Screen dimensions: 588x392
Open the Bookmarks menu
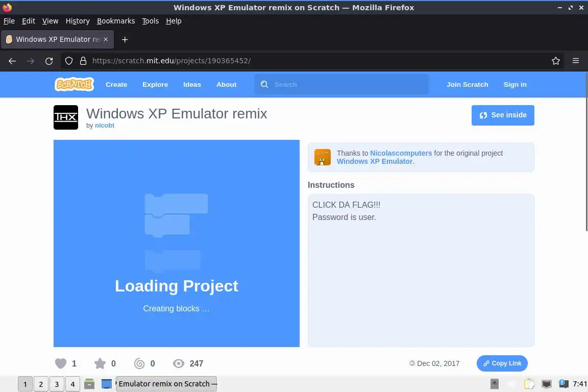(x=116, y=21)
